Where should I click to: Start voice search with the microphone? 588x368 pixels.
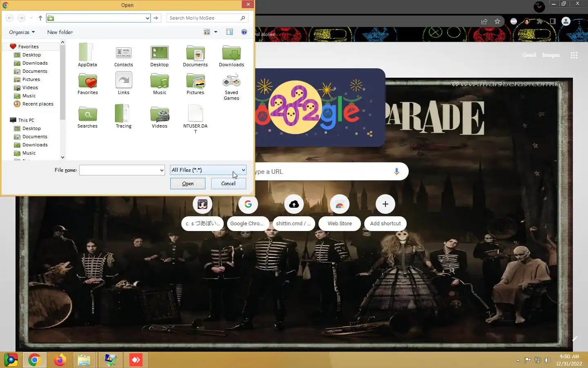(x=396, y=171)
